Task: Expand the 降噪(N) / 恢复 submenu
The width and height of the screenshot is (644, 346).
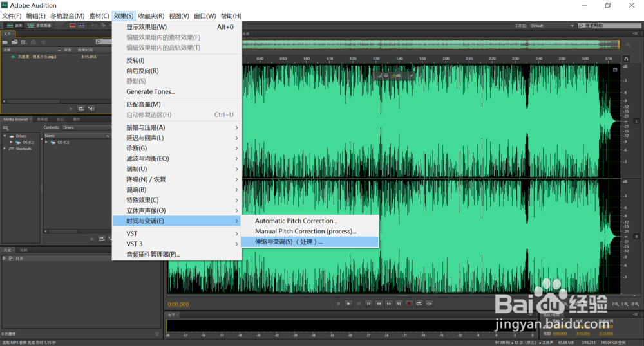Action: pyautogui.click(x=177, y=179)
